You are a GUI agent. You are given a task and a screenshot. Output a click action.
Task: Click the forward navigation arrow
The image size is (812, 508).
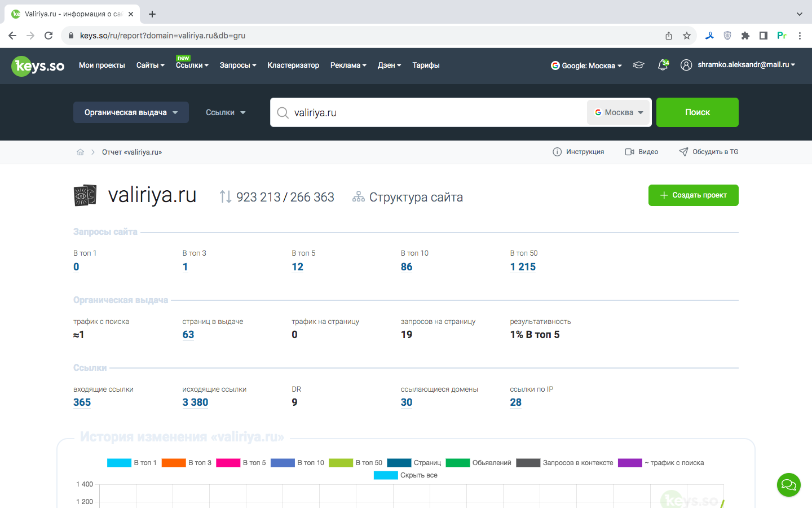point(30,36)
